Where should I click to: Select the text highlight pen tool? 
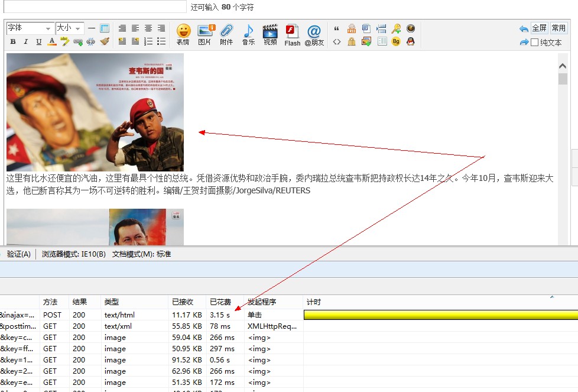point(65,41)
